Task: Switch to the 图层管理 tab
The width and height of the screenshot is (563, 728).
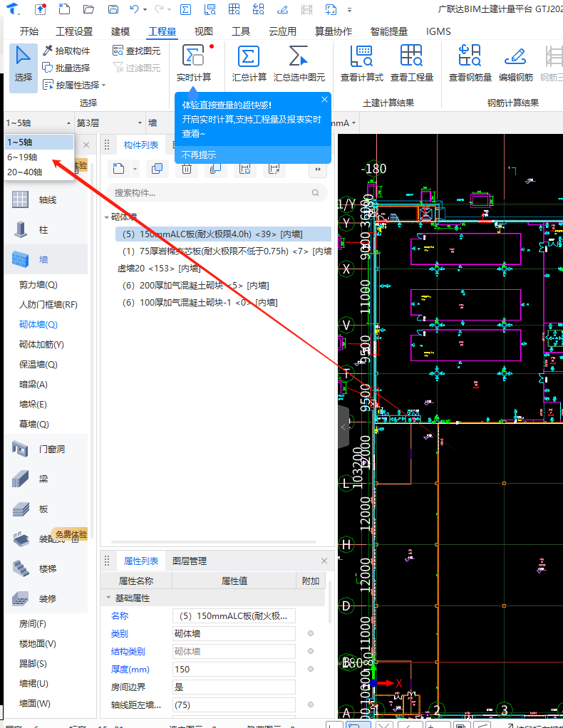Action: (x=190, y=561)
